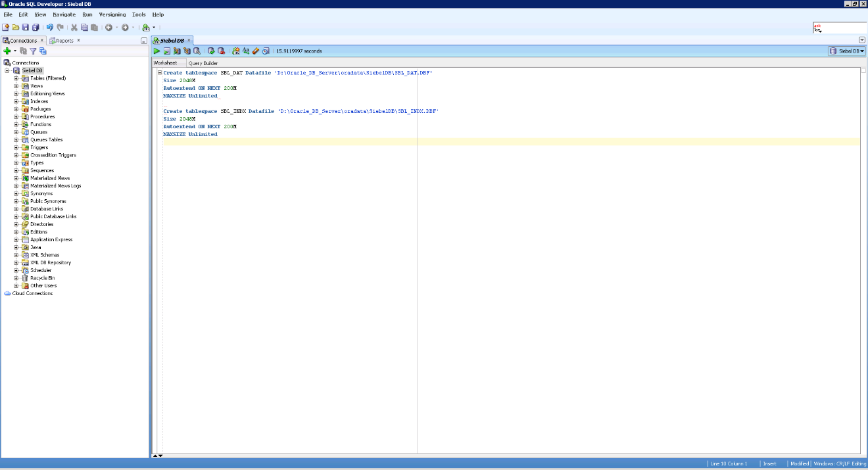Apply filter in Connections panel
Screen dimensions: 868x470
pyautogui.click(x=33, y=51)
